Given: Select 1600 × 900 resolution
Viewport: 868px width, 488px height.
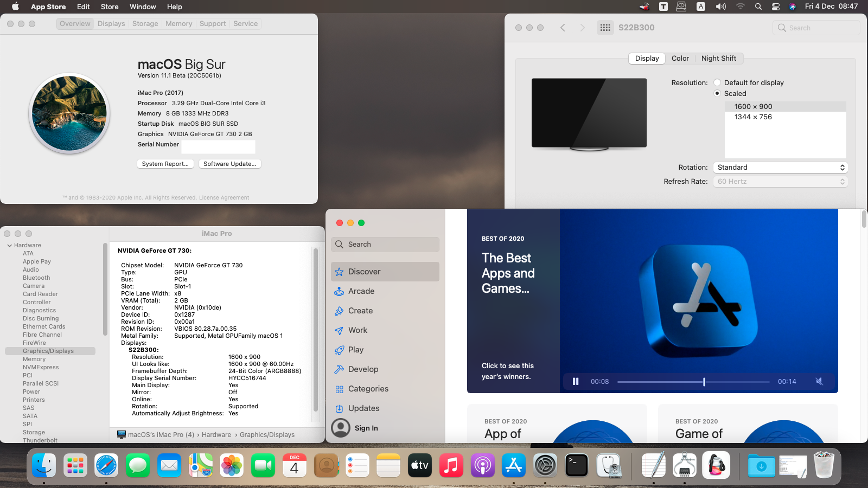Looking at the screenshot, I should (x=786, y=107).
